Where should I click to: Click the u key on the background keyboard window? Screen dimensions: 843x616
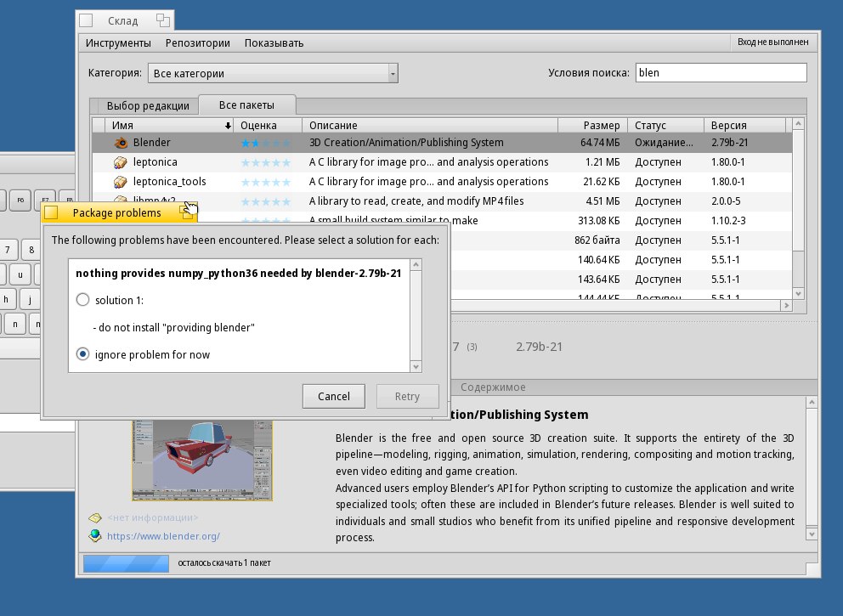point(20,274)
